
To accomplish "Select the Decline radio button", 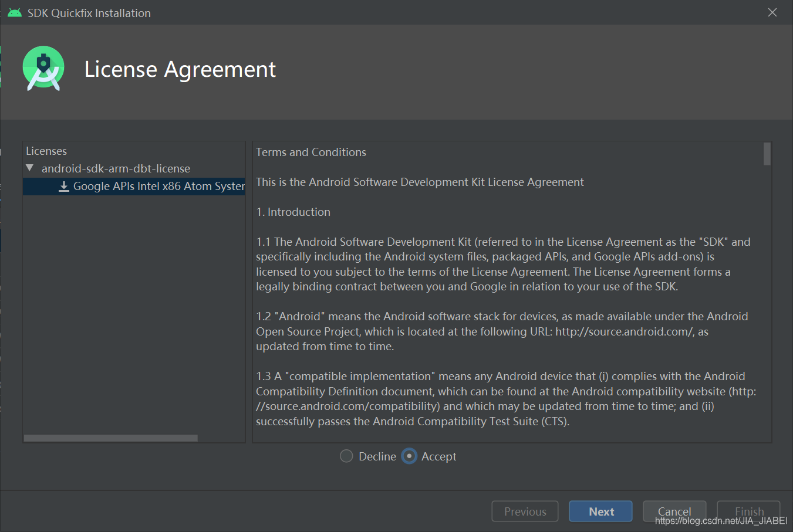I will [346, 456].
